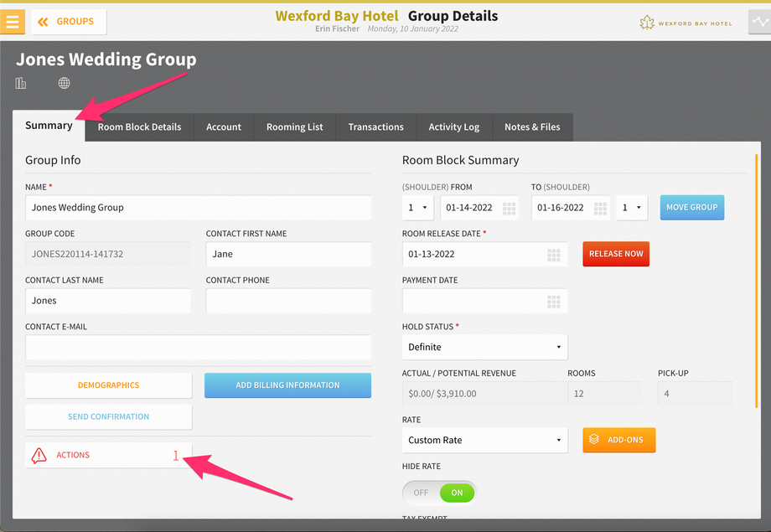
Task: Open Demographics
Action: point(109,385)
